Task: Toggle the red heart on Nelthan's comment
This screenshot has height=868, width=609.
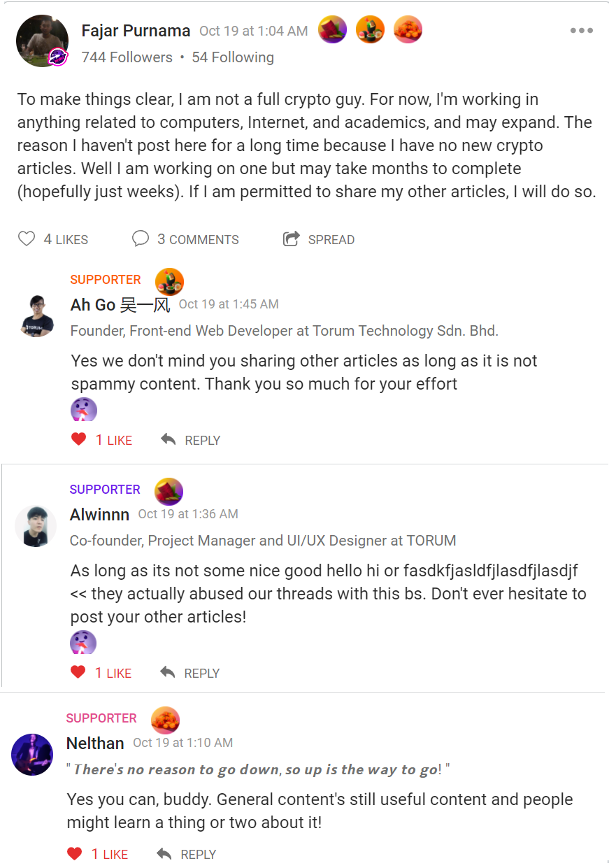Action: (x=74, y=853)
